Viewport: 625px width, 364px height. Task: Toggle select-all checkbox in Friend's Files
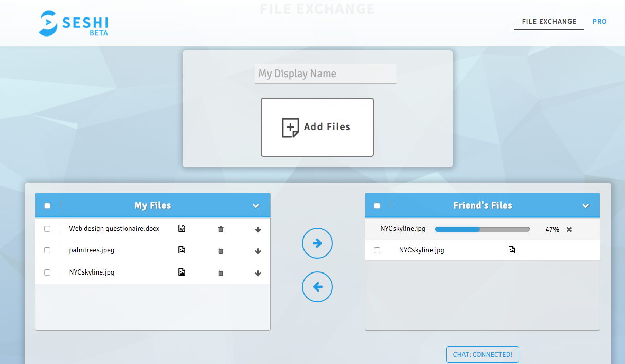377,206
